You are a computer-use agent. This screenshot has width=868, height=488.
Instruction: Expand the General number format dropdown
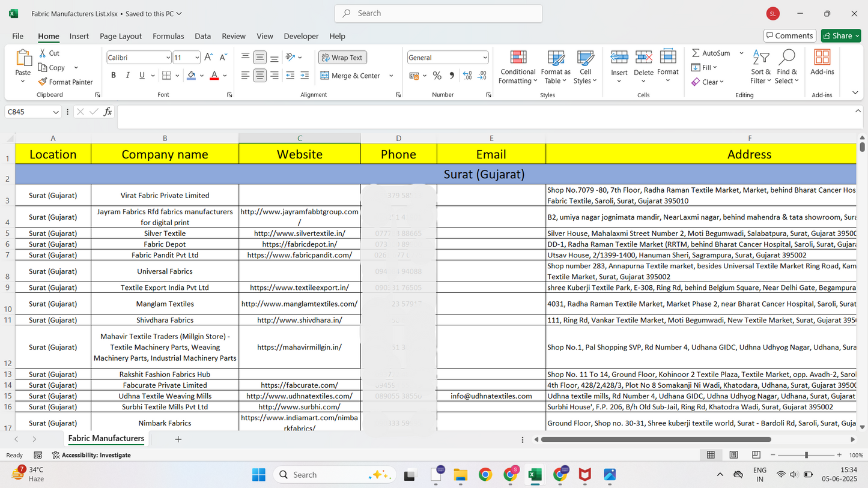pyautogui.click(x=486, y=57)
